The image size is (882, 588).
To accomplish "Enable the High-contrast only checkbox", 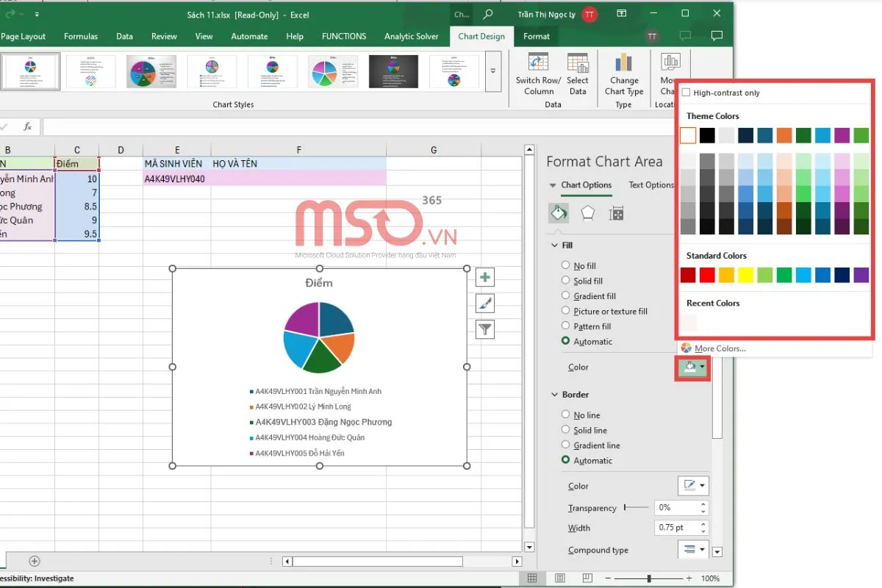I will coord(686,92).
